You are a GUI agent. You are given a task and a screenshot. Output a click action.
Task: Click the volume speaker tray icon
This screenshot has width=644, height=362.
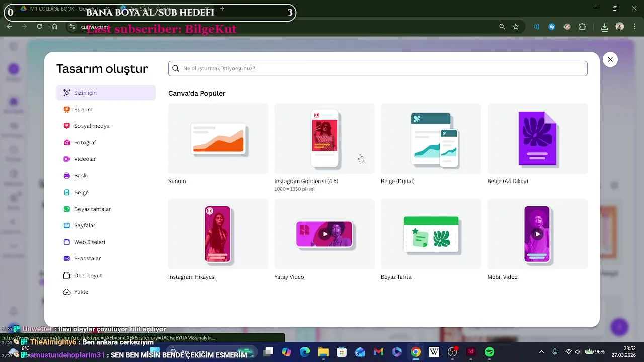[578, 352]
